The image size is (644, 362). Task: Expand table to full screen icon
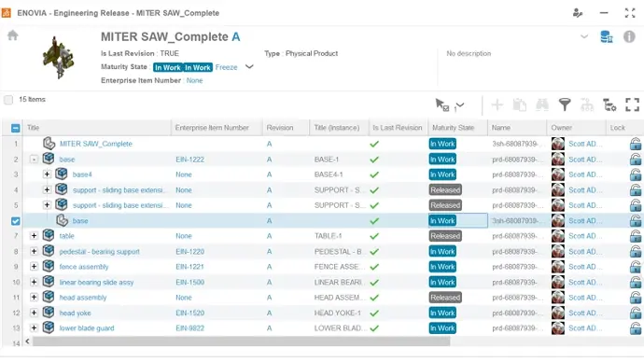[632, 105]
